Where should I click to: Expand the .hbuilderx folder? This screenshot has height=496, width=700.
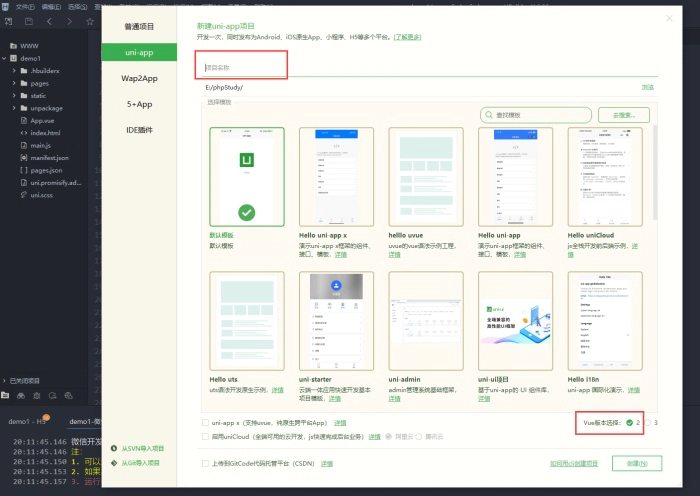click(14, 71)
